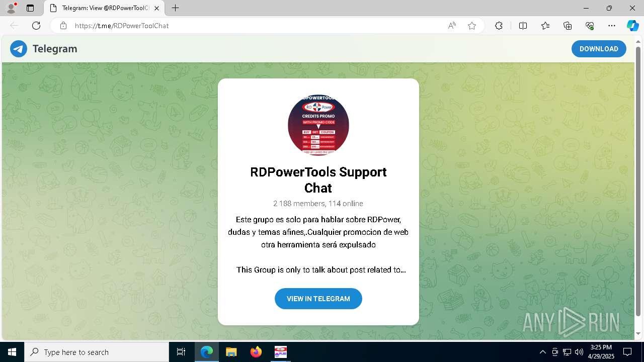Open the Copilot sidebar icon
Image resolution: width=644 pixels, height=362 pixels.
pyautogui.click(x=632, y=26)
